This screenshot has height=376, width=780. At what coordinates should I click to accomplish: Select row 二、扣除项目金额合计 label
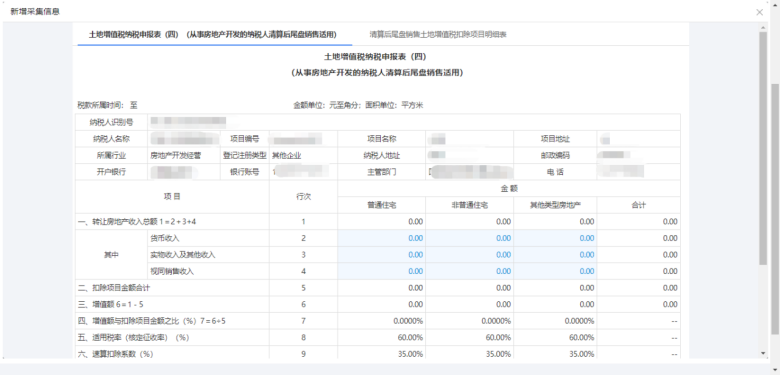[114, 287]
